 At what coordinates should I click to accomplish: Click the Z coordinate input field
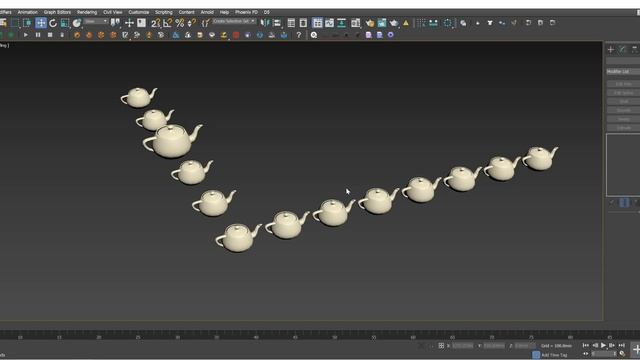524,346
